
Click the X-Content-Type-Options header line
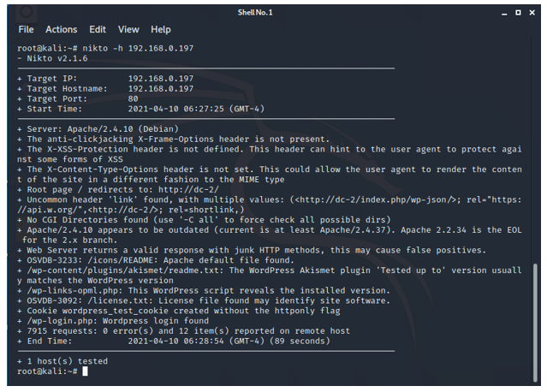[x=270, y=175]
